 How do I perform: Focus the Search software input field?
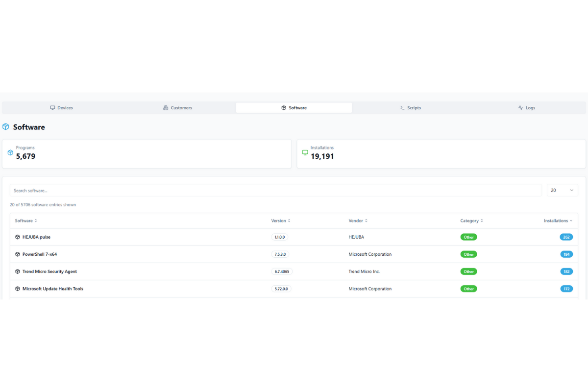pos(275,191)
